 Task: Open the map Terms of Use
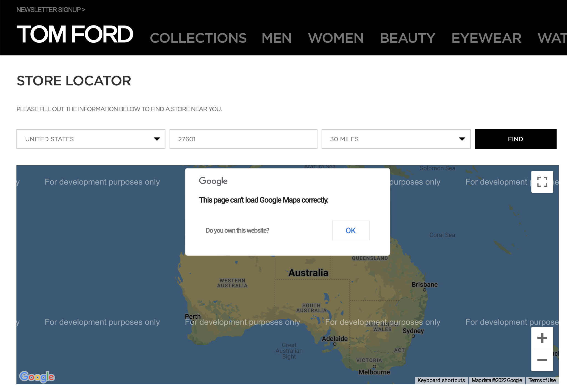click(542, 380)
